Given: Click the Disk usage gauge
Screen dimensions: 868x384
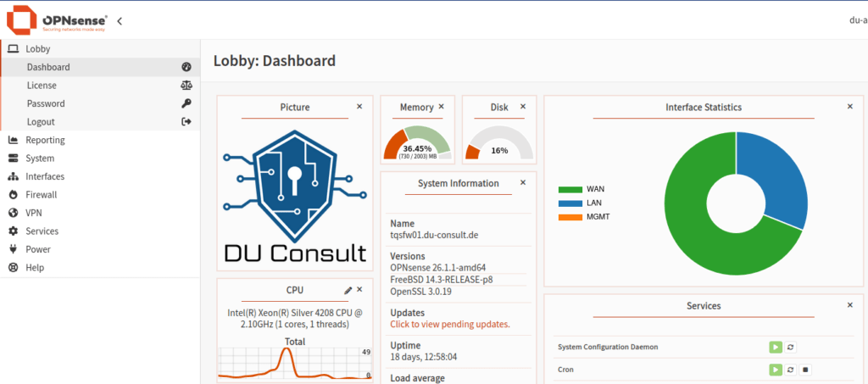Looking at the screenshot, I should point(499,144).
